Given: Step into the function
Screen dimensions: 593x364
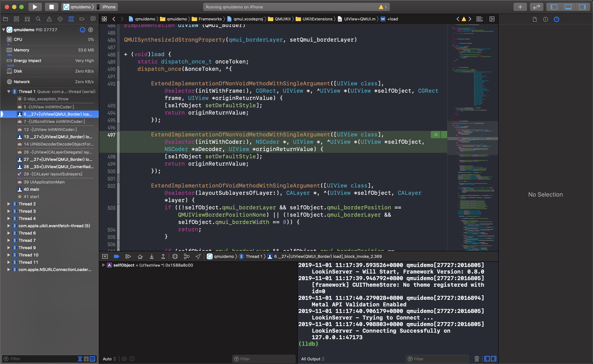Looking at the screenshot, I should pyautogui.click(x=152, y=256).
